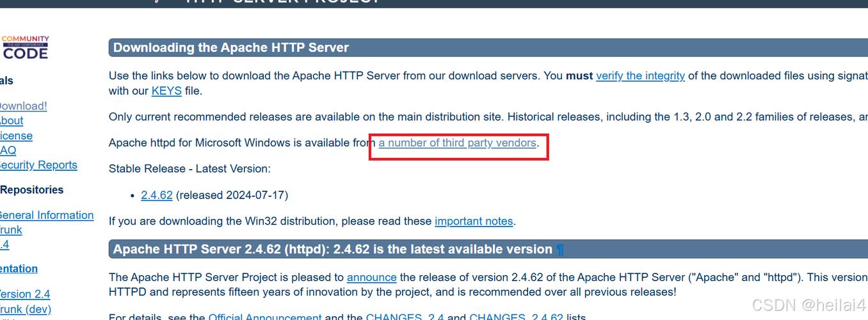Open the Official Announcement link

(265, 316)
